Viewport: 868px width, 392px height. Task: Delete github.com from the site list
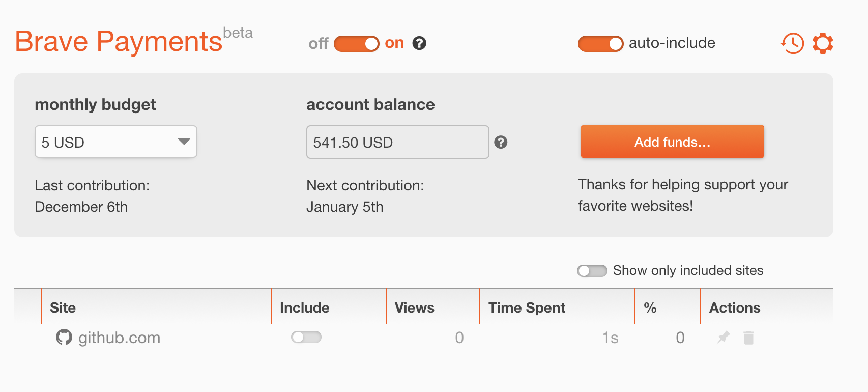[x=748, y=338]
